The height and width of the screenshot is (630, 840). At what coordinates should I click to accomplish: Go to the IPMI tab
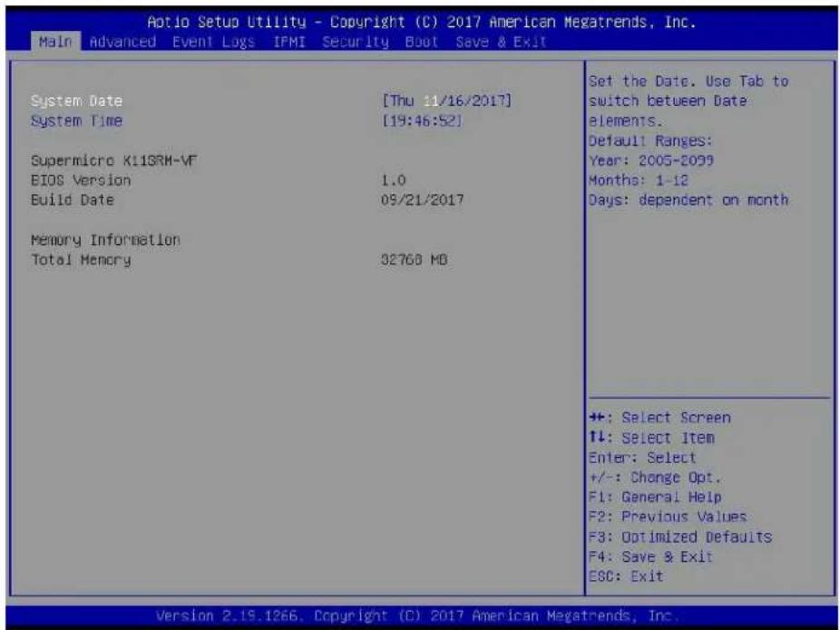(x=288, y=42)
